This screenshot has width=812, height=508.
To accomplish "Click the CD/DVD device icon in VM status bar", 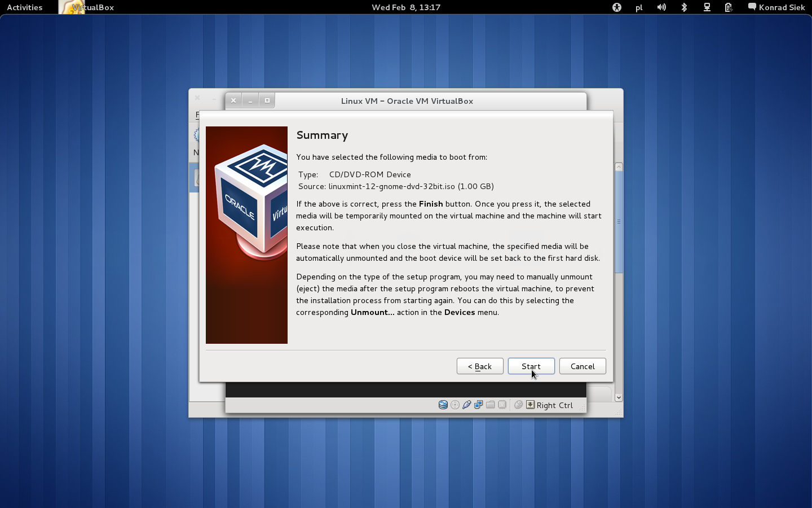I will 455,405.
